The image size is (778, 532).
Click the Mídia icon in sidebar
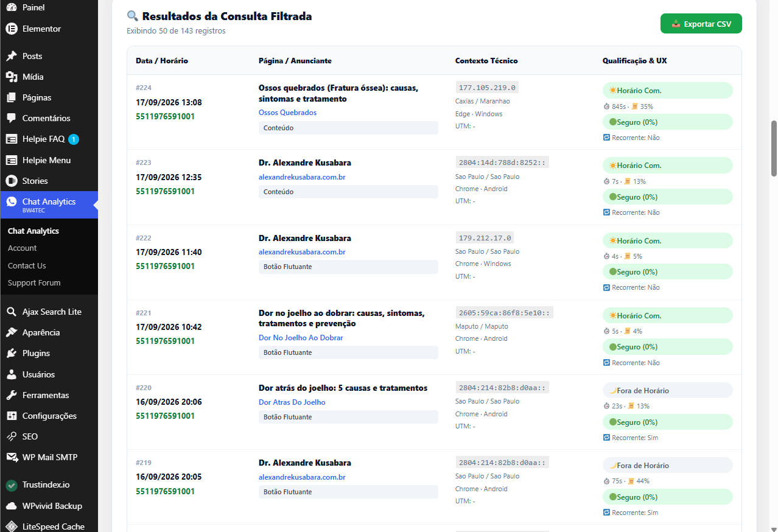click(11, 77)
